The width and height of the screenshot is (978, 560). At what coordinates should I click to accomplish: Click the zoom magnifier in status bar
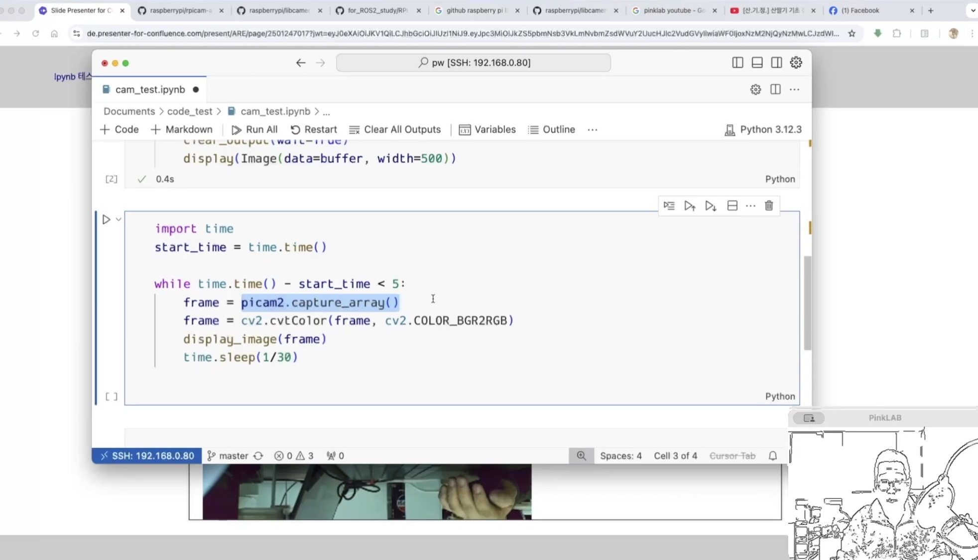tap(581, 455)
